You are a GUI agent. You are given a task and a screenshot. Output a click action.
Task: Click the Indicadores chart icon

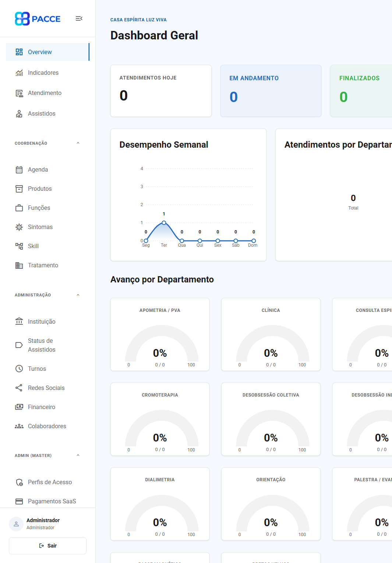tap(19, 73)
